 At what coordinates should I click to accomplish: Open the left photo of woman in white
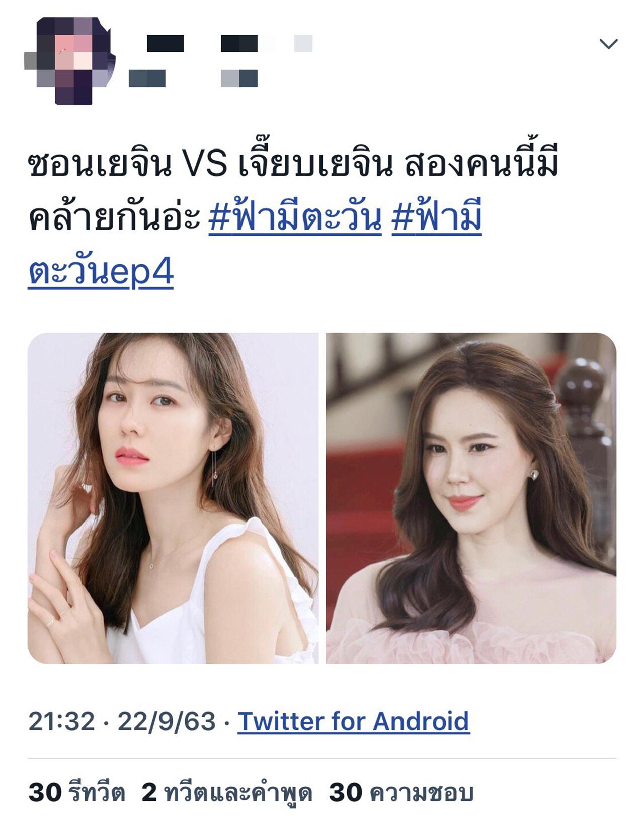(x=173, y=498)
